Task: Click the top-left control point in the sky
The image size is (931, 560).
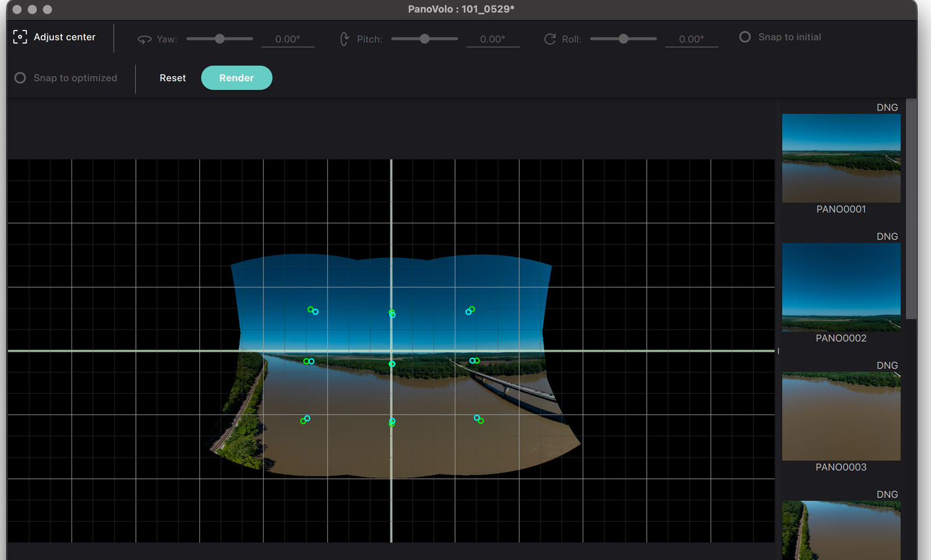Action: tap(313, 310)
